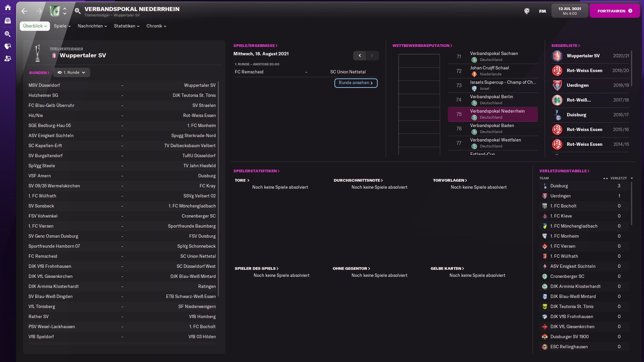644x362 pixels.
Task: Click the trophy icon of Titelverteidiger
Action: click(x=38, y=53)
